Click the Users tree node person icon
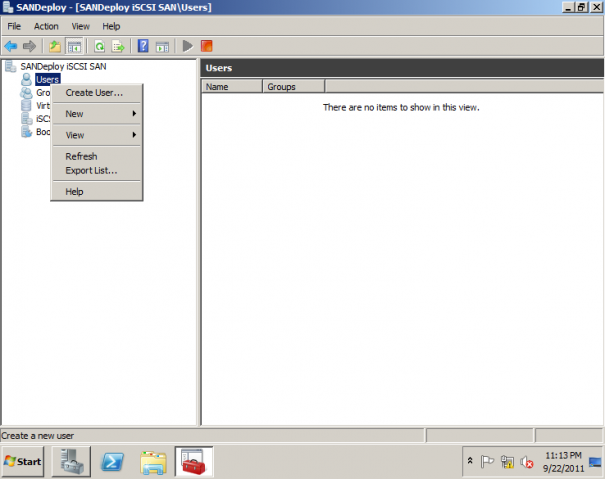The width and height of the screenshot is (605, 479). coord(27,80)
